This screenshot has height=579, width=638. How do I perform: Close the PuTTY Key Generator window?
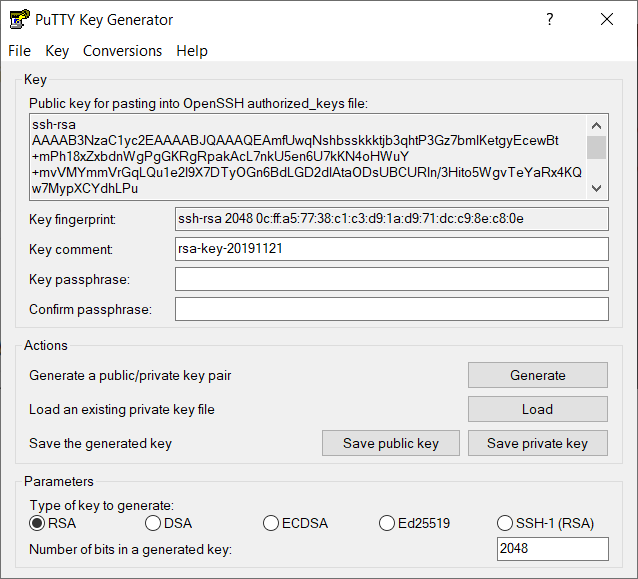606,19
